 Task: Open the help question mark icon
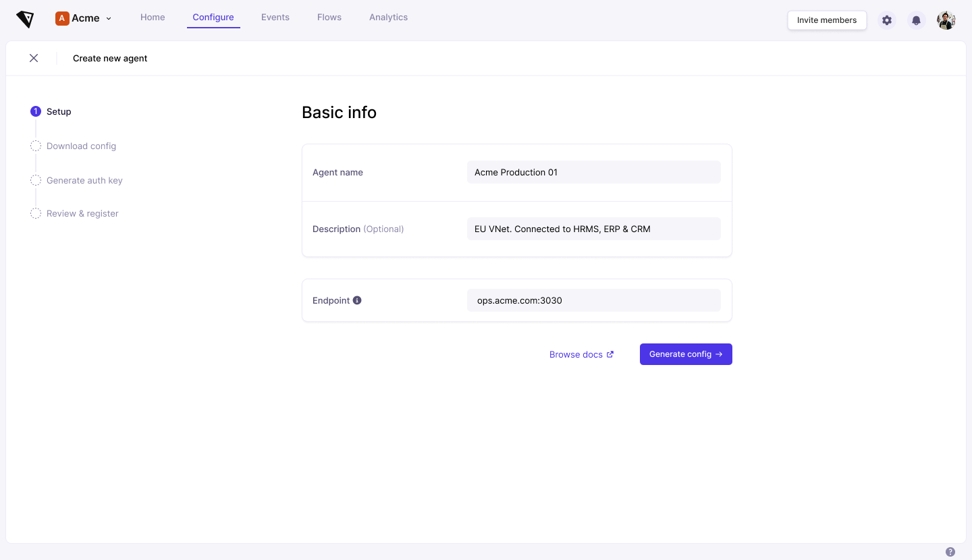(x=950, y=552)
